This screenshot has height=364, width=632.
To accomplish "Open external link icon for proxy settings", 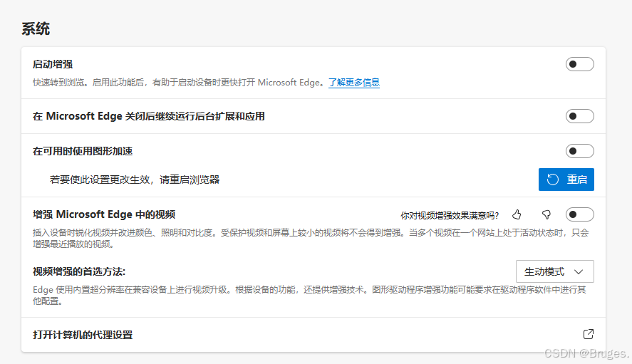I will tap(588, 334).
